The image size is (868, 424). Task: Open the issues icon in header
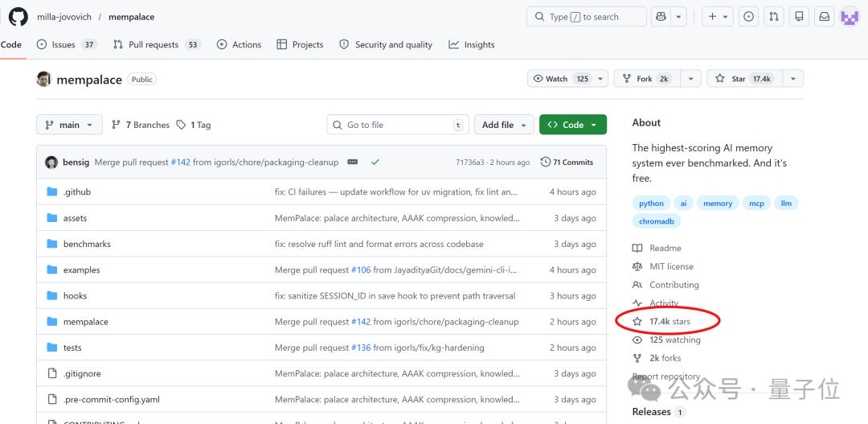[x=748, y=17]
